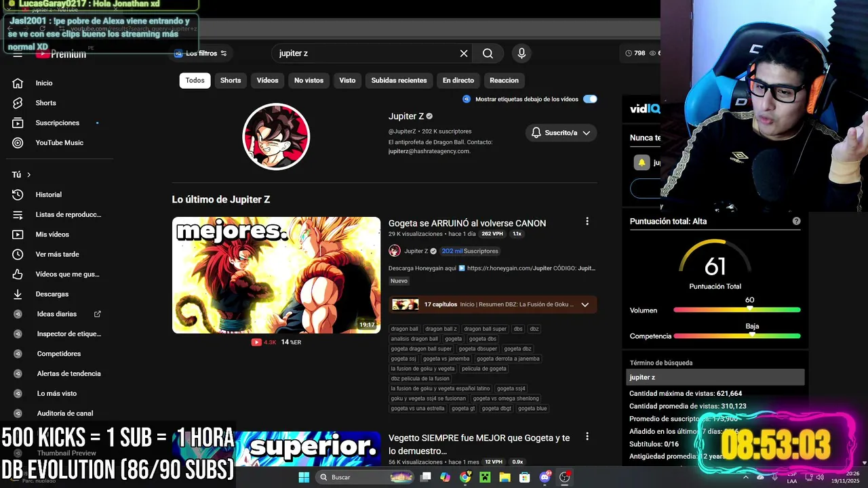Click the 'dragon ball' tag
This screenshot has width=868, height=488.
coord(404,329)
